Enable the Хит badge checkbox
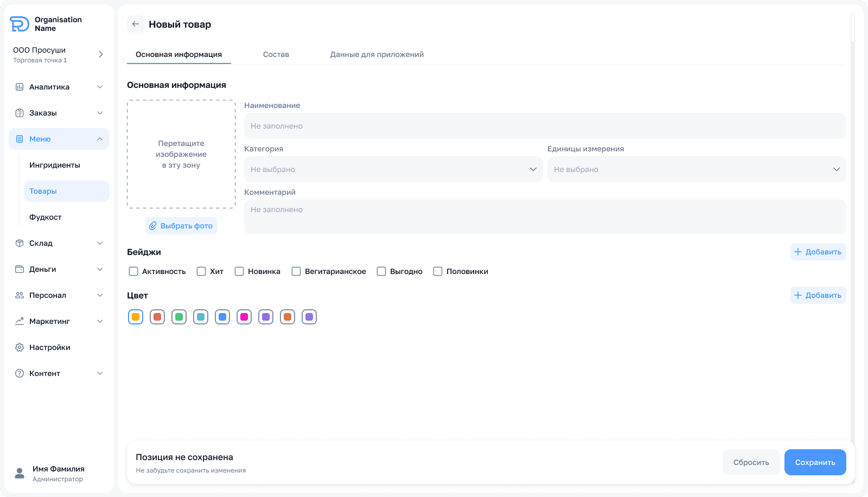The height and width of the screenshot is (497, 868). [201, 271]
